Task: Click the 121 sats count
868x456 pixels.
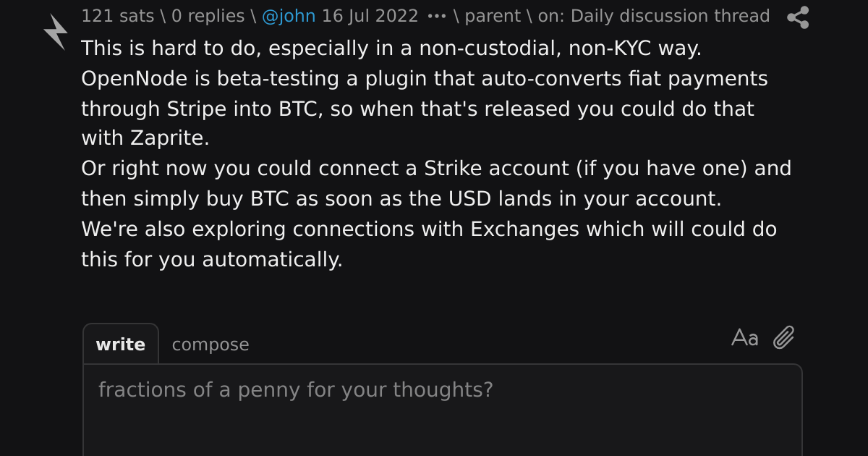Action: pos(117,16)
